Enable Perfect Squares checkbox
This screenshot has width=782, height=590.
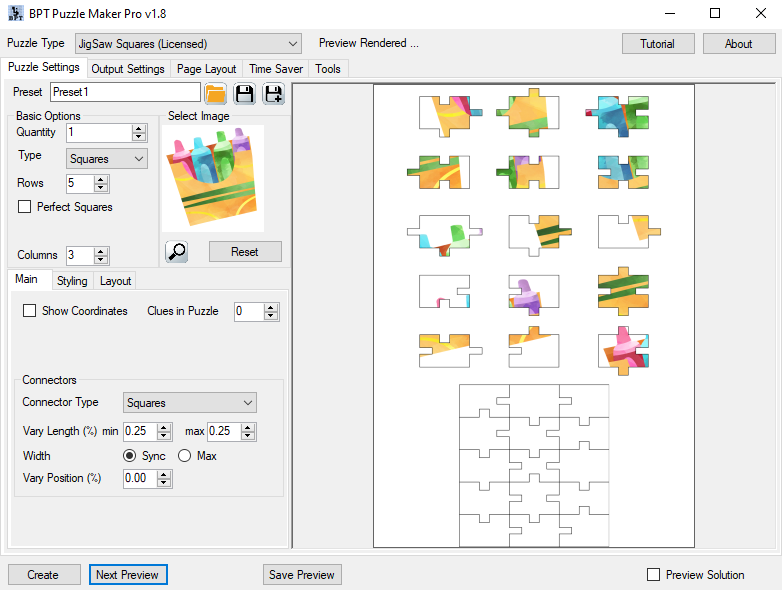(x=25, y=207)
